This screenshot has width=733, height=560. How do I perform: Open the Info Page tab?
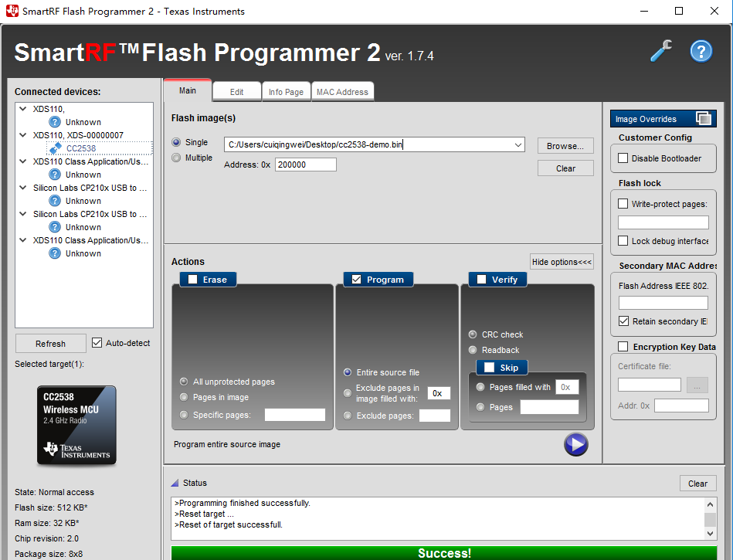click(286, 92)
